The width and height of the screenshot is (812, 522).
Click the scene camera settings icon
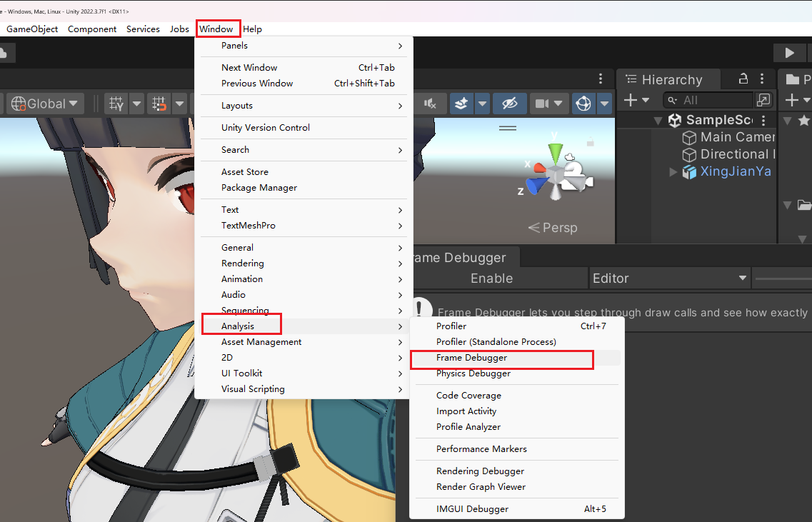tap(542, 104)
